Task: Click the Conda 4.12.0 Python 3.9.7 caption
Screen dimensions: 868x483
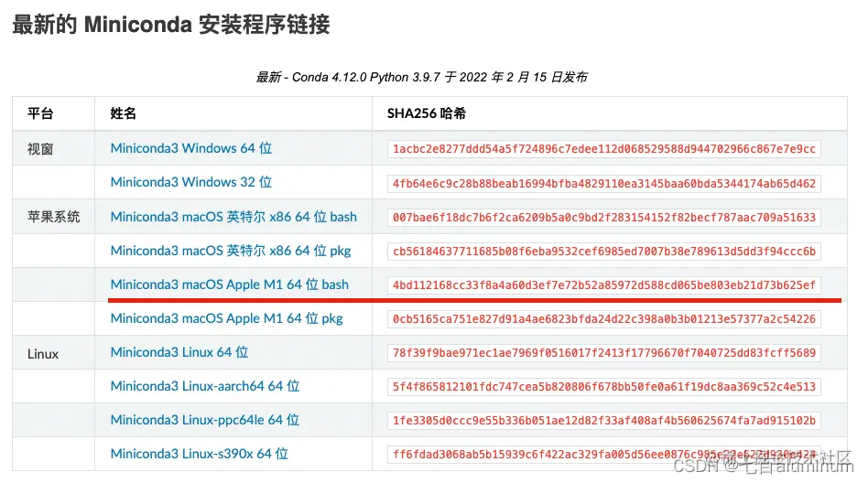Action: coord(421,77)
